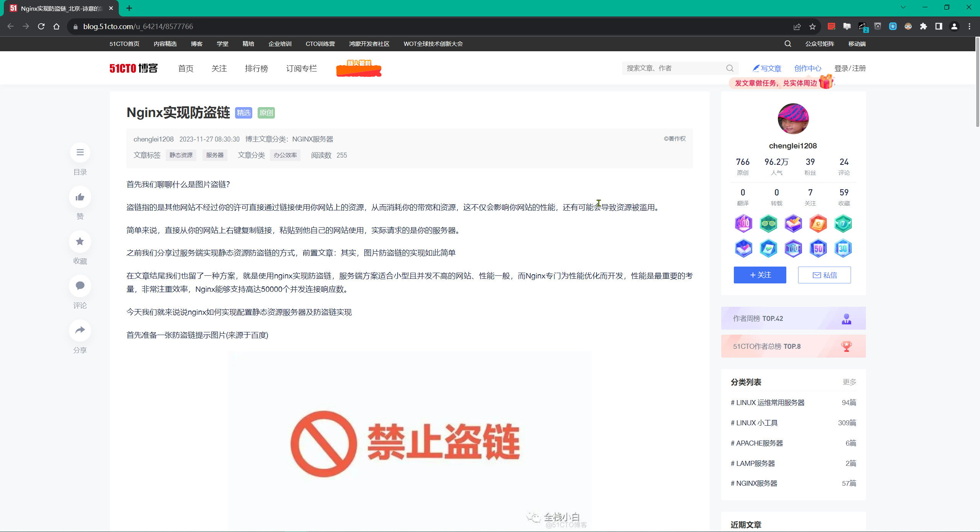Click the page vertical scrollbar thumb
Viewport: 980px width, 532px height.
pos(977,82)
